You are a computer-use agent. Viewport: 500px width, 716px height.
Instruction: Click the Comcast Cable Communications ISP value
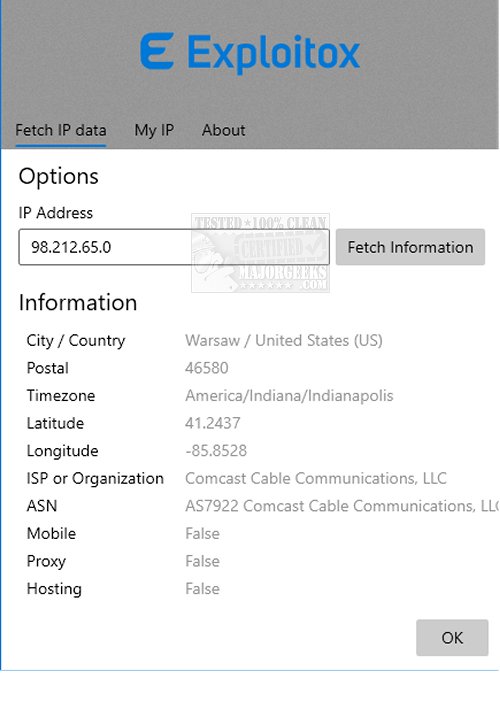[316, 479]
